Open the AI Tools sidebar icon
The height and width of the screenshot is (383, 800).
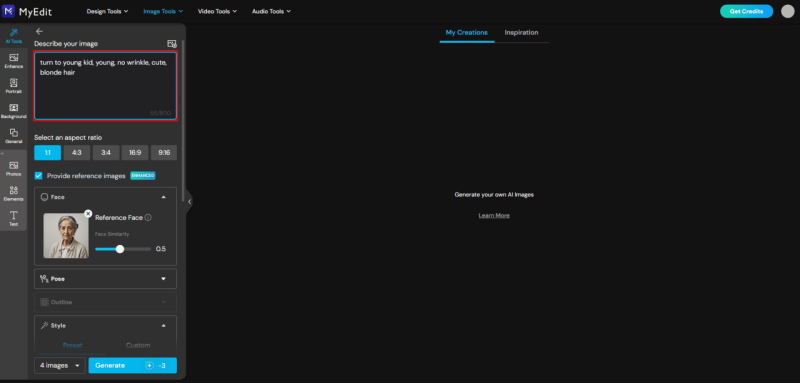pos(14,35)
